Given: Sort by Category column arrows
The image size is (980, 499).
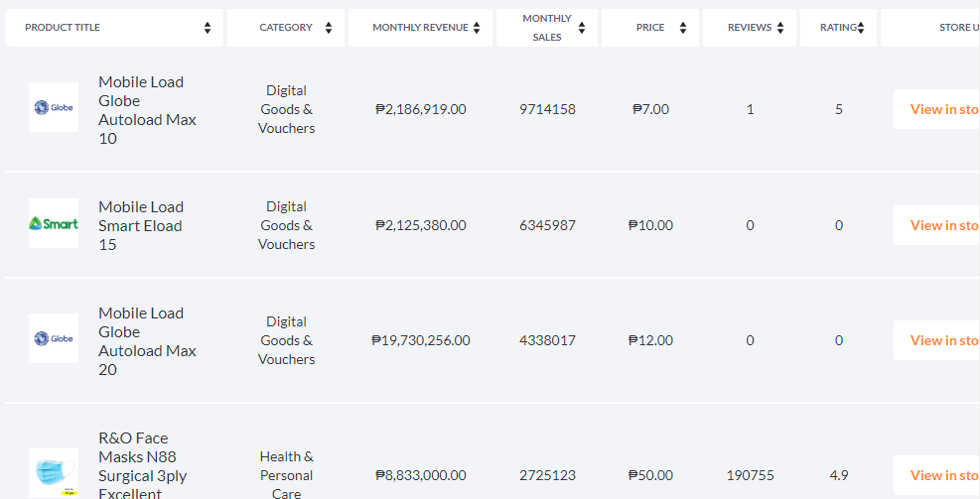Looking at the screenshot, I should [329, 28].
